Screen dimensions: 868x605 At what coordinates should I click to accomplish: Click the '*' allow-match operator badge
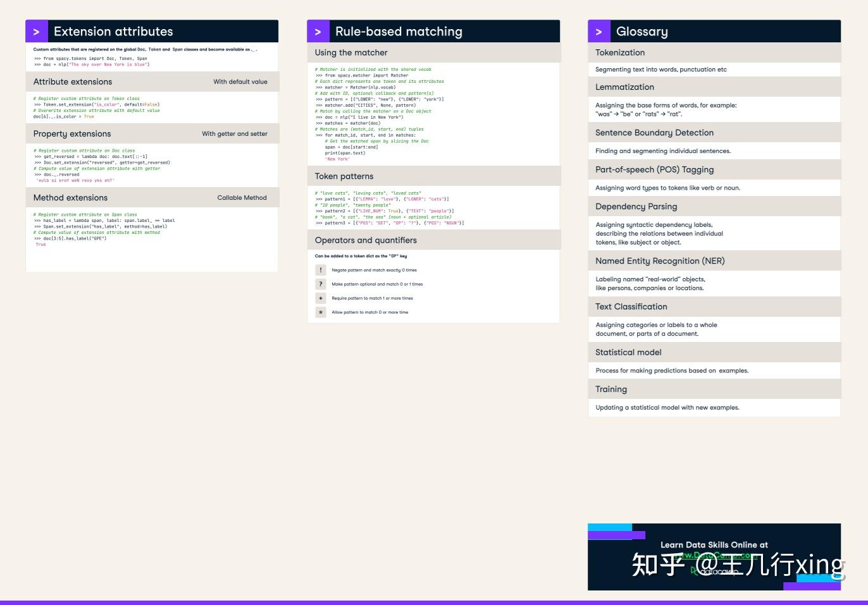[x=321, y=312]
